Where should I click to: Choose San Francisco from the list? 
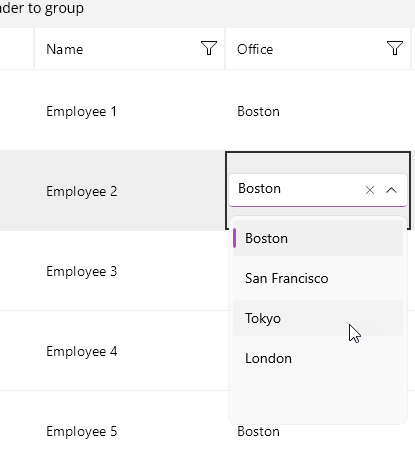(318, 278)
